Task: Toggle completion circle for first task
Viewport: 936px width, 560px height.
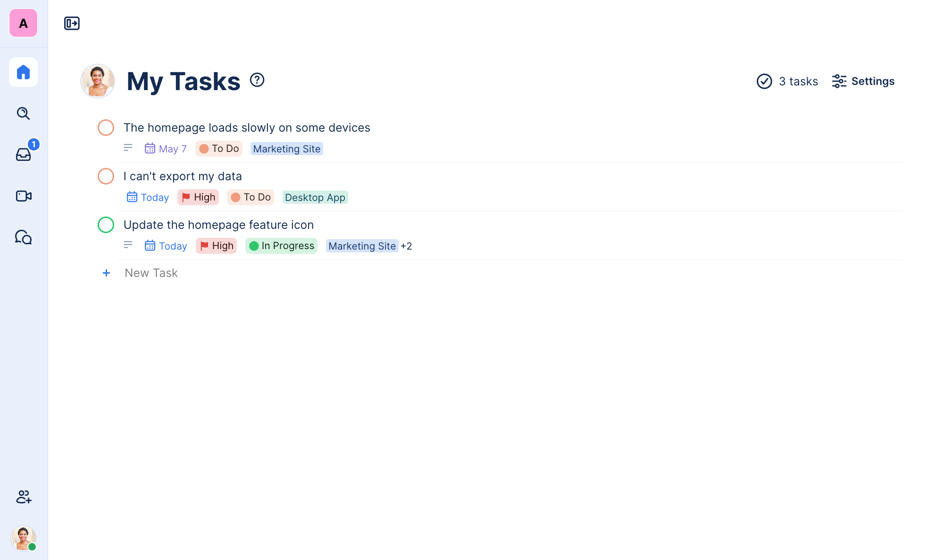Action: coord(106,127)
